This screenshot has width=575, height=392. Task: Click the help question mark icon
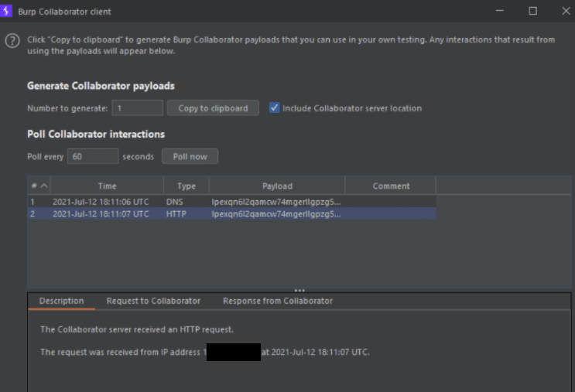(x=12, y=41)
